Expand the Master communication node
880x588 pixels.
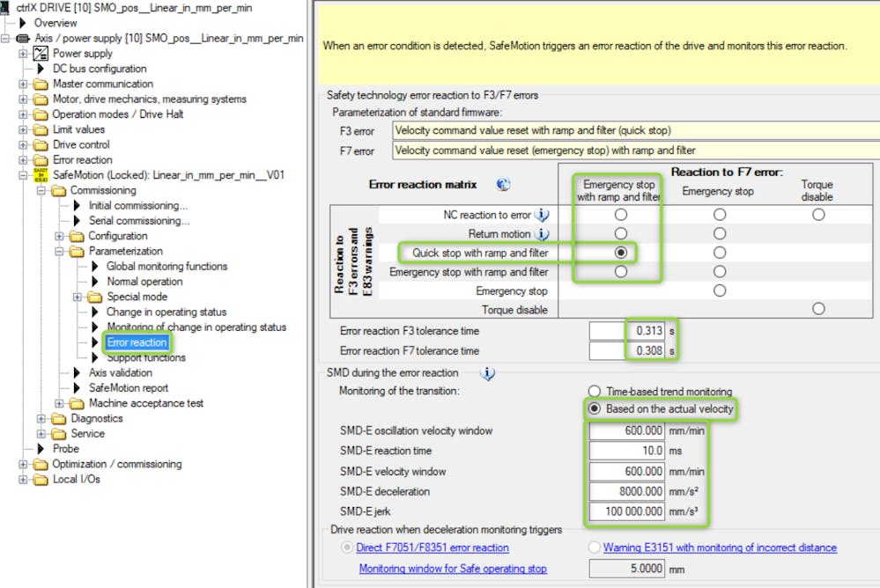click(x=22, y=85)
